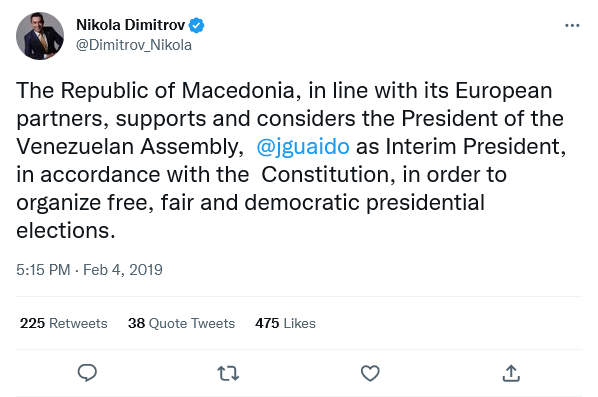Image resolution: width=598 pixels, height=397 pixels.
Task: Click the display name Nikola Dimitrov
Action: click(x=130, y=25)
